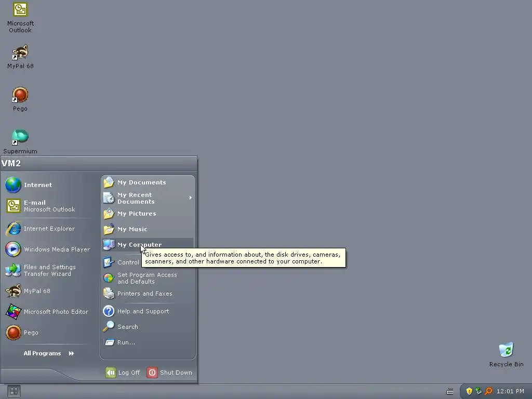The height and width of the screenshot is (399, 532).
Task: Click the Shut Down button
Action: tap(170, 373)
